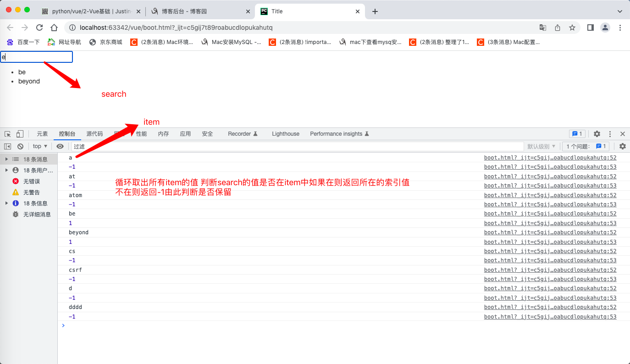Click the search input box on the page
The height and width of the screenshot is (364, 630).
(x=36, y=57)
